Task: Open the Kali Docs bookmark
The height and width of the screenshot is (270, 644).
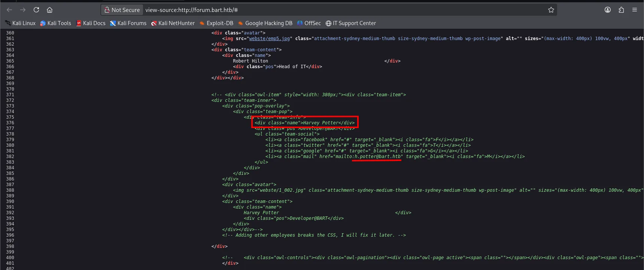Action: tap(91, 23)
